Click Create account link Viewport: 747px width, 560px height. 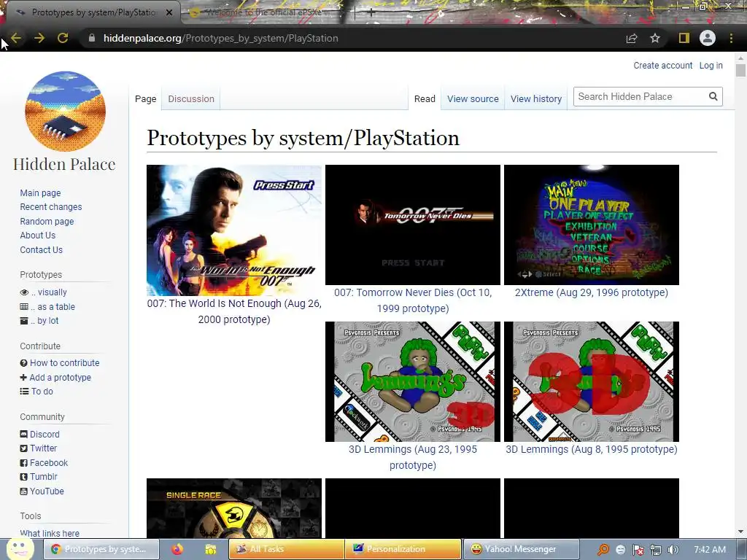(x=662, y=65)
